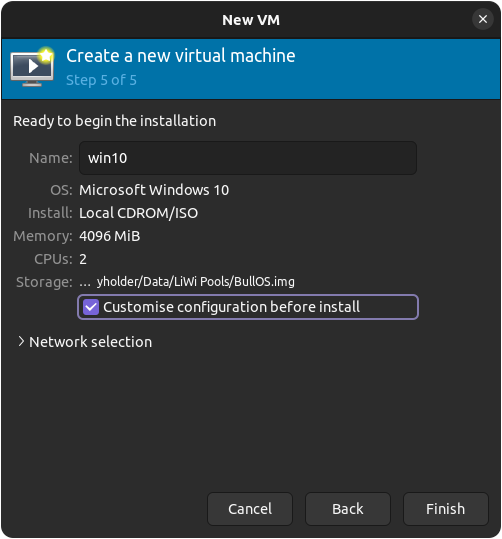Screen dimensions: 502x539
Task: Click the 'Customise configuration before install' label
Action: [x=231, y=307]
